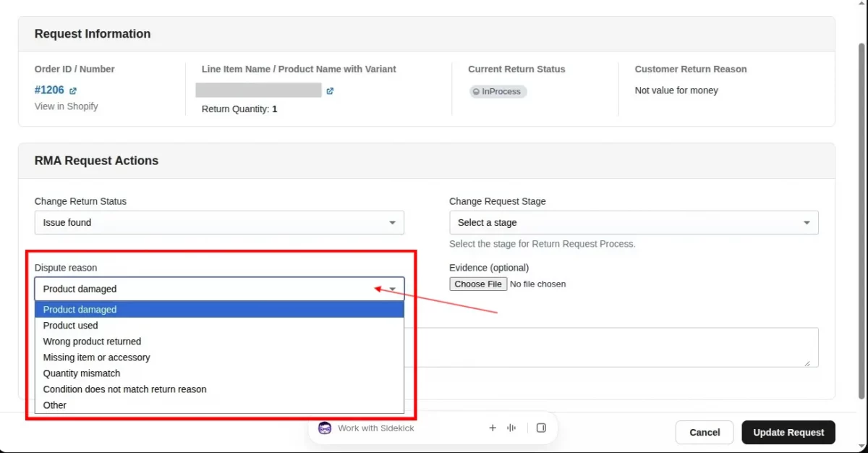Screen dimensions: 868x453
Task: Follow the "View in Shopify" link
Action: (x=67, y=106)
